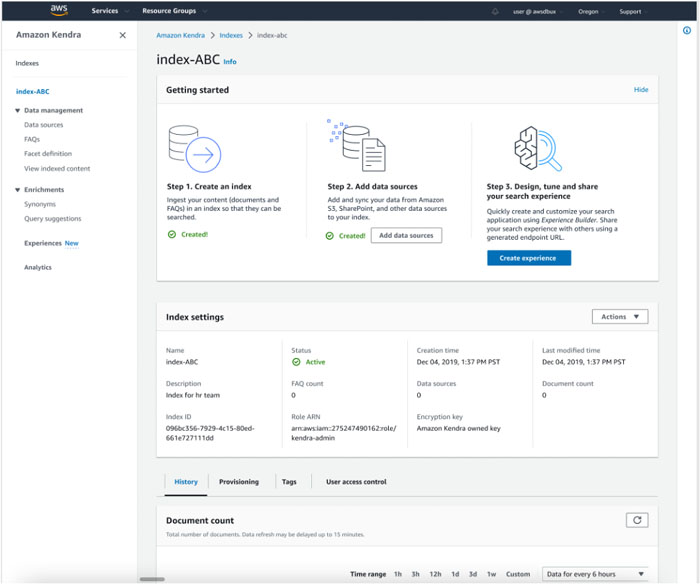Image resolution: width=700 pixels, height=584 pixels.
Task: Collapse the Data management section
Action: (x=17, y=110)
